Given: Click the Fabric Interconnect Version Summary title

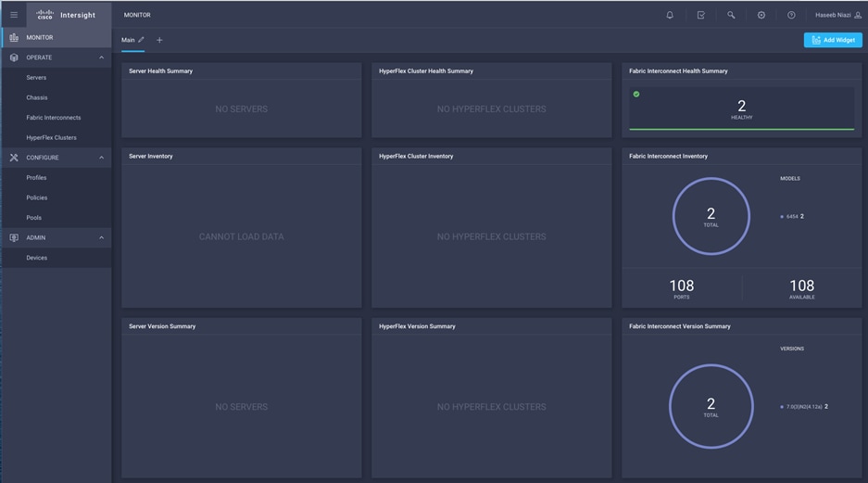Looking at the screenshot, I should click(679, 326).
